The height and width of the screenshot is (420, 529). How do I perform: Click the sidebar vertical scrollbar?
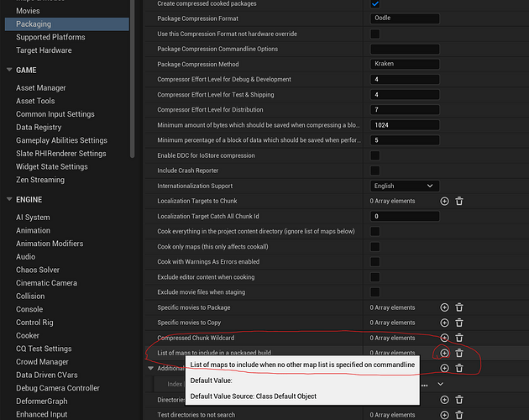click(133, 79)
